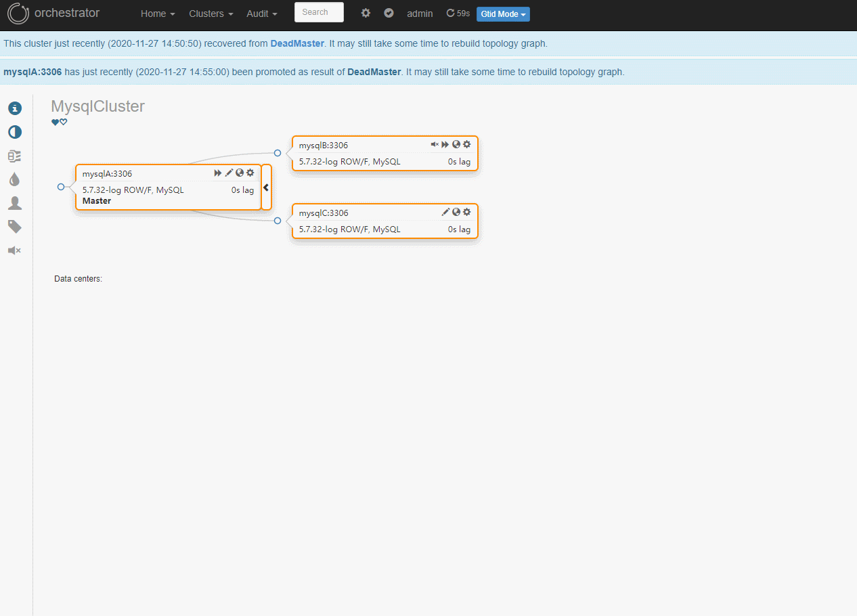Toggle the muted speaker icon on mysqlB:3306
Viewport: 857px width, 616px height.
(434, 144)
